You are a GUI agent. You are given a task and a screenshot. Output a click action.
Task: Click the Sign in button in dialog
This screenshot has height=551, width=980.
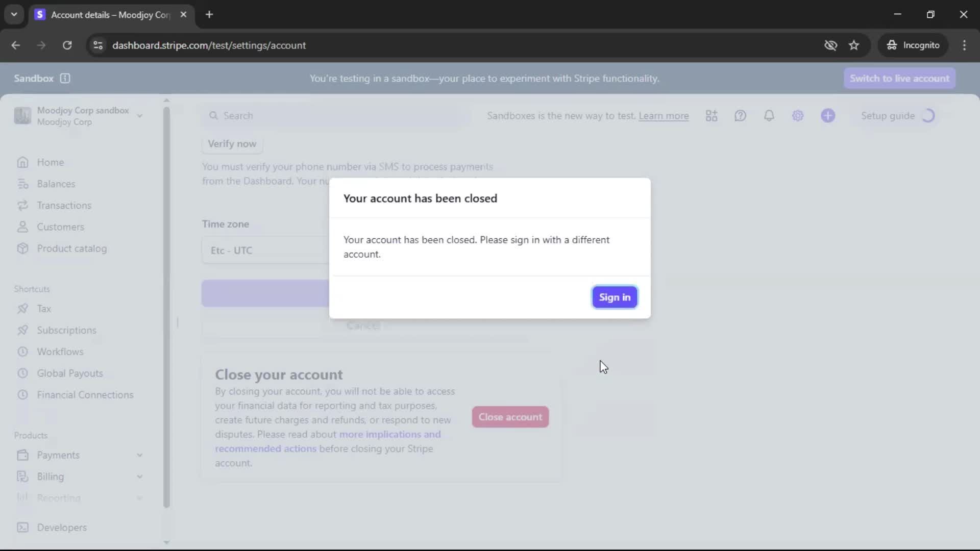(615, 297)
